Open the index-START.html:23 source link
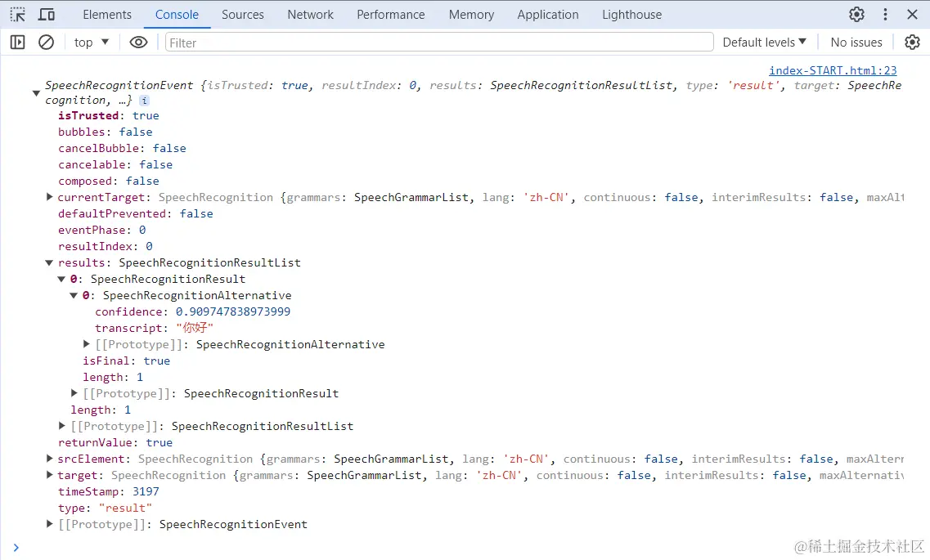The image size is (930, 560). [x=833, y=70]
